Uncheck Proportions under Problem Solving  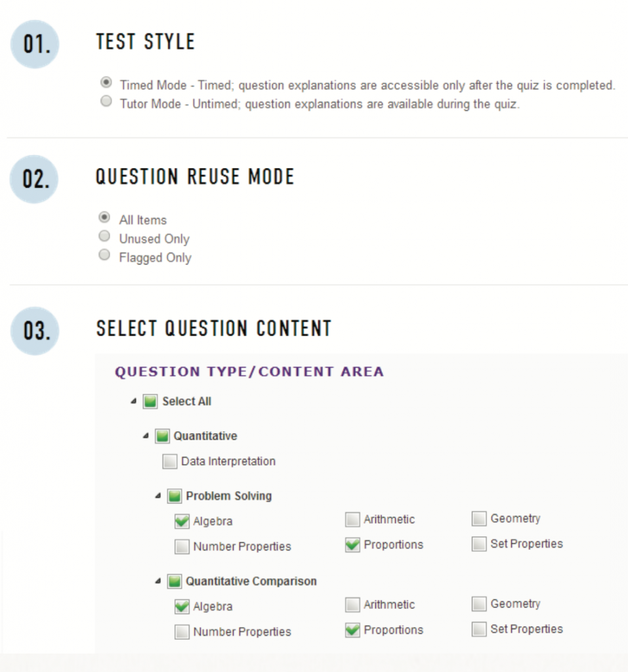352,545
